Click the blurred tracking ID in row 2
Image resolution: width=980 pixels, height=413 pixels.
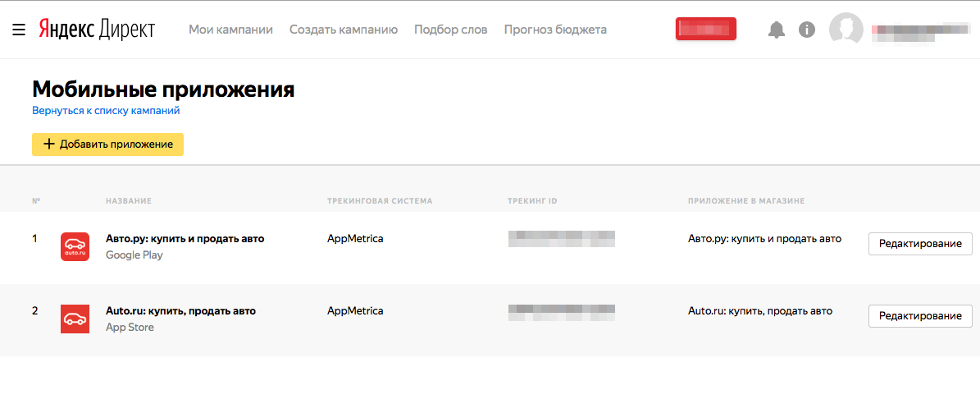[561, 312]
